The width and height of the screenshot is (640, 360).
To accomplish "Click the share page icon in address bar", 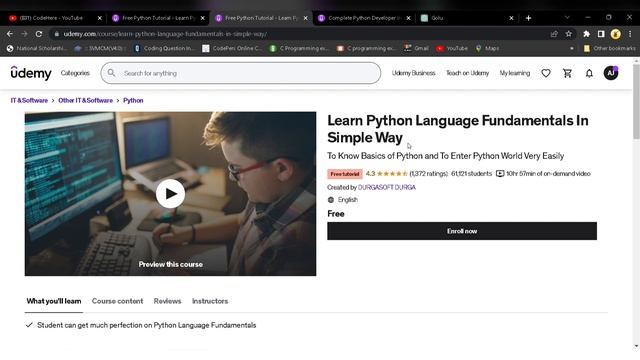I will [x=554, y=34].
